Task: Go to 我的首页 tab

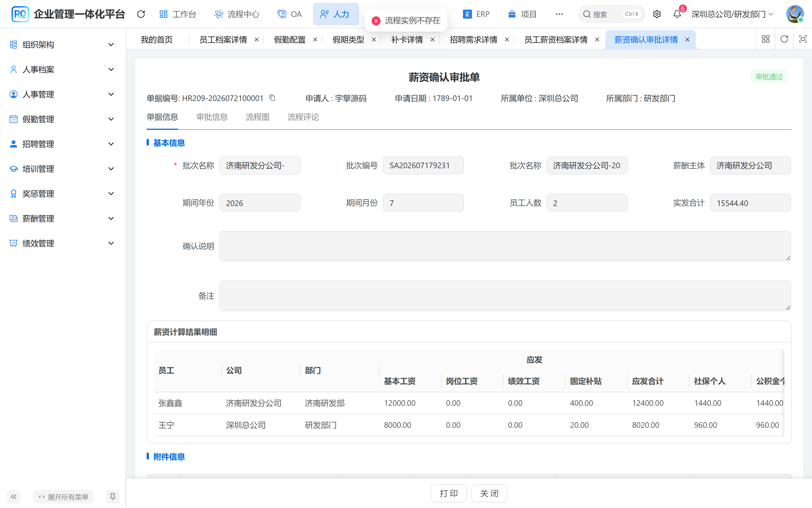Action: [157, 40]
